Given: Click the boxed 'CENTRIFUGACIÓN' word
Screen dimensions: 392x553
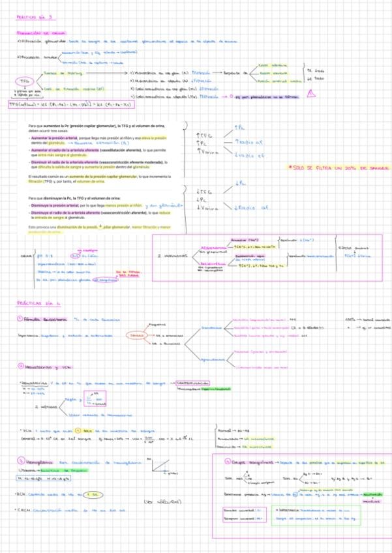Looking at the screenshot, I should point(193,383).
